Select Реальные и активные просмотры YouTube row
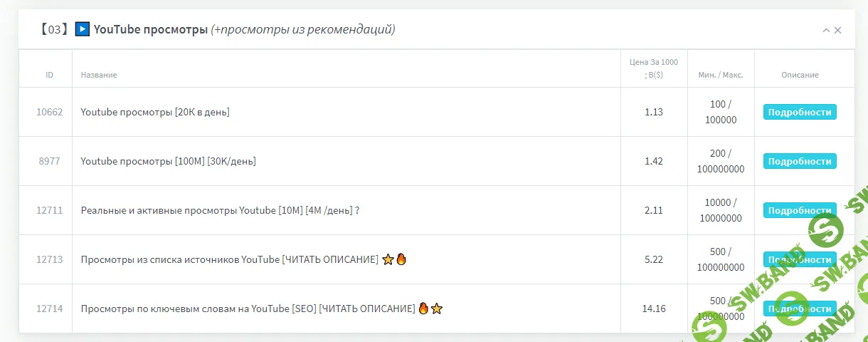 tap(219, 210)
